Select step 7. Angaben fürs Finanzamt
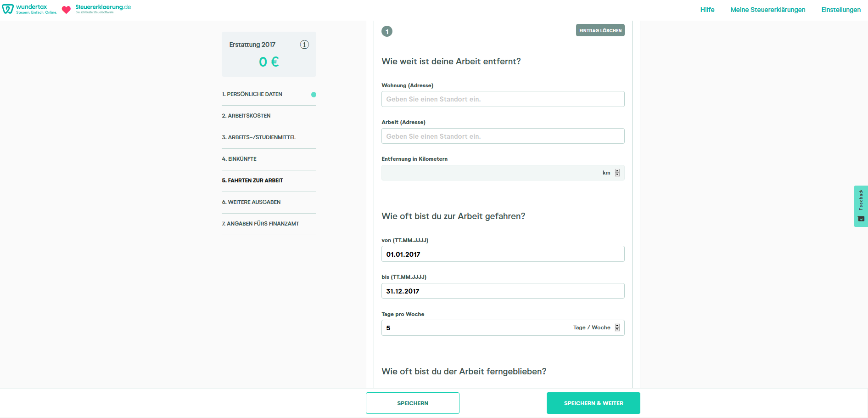The width and height of the screenshot is (868, 418). tap(260, 224)
